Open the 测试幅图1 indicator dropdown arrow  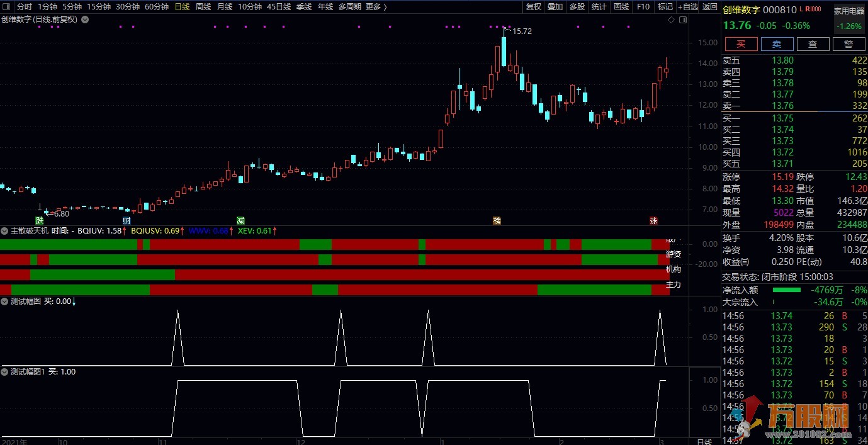[x=5, y=372]
